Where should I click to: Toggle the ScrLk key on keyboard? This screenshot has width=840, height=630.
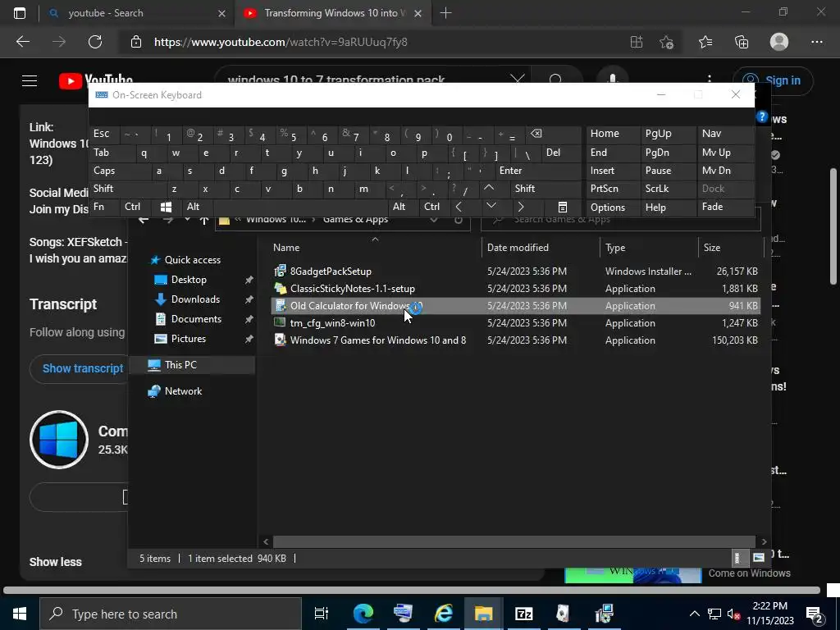(668, 189)
